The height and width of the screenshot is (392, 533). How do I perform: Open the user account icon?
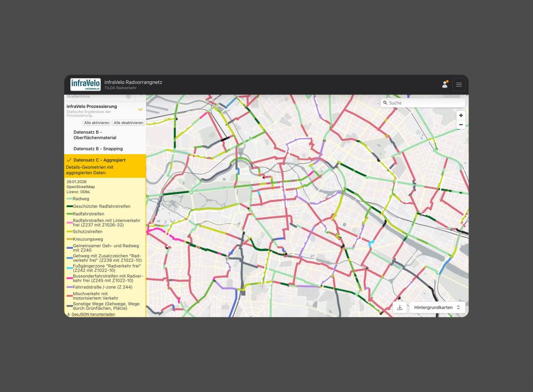pyautogui.click(x=445, y=85)
